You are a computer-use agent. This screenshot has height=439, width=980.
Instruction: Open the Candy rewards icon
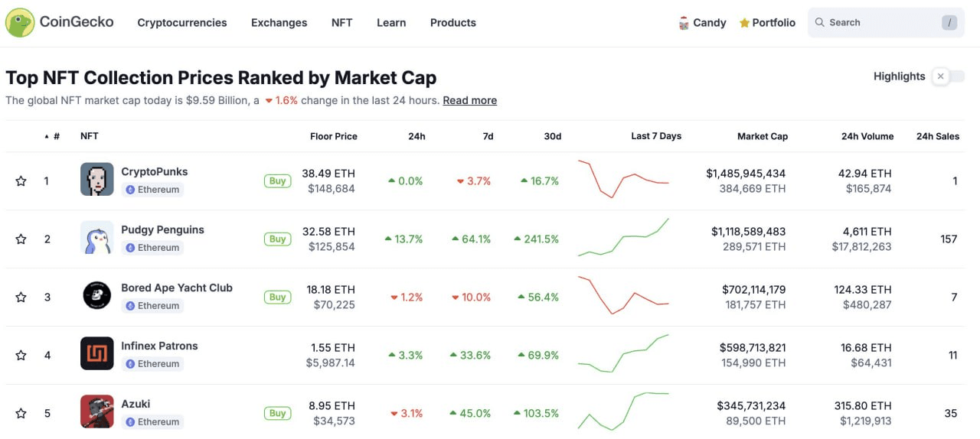click(x=684, y=23)
